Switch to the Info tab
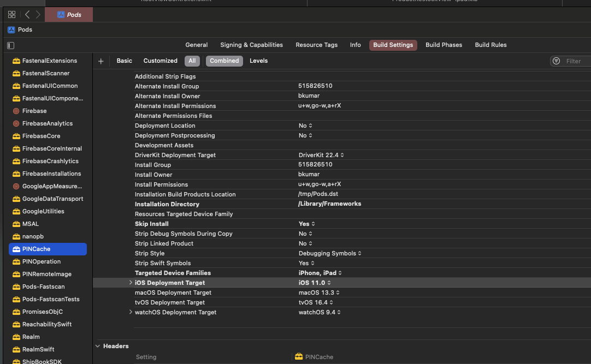This screenshot has width=591, height=364. click(355, 45)
